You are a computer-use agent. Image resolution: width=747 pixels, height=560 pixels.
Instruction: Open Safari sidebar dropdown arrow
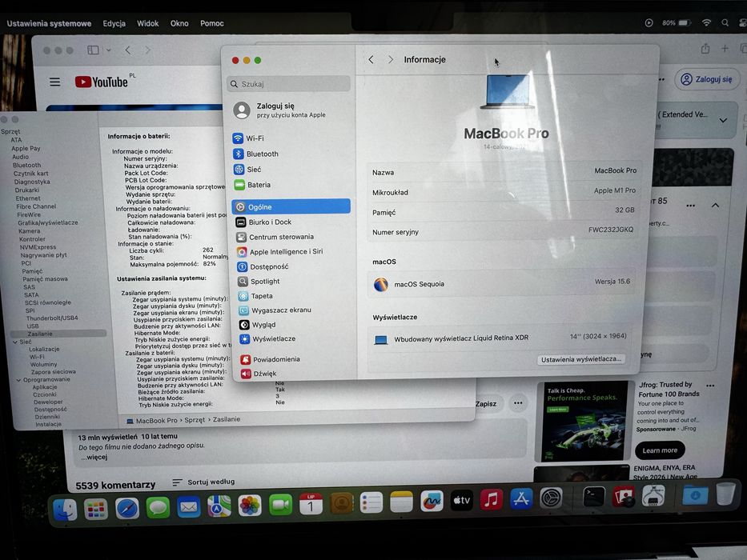coord(109,50)
